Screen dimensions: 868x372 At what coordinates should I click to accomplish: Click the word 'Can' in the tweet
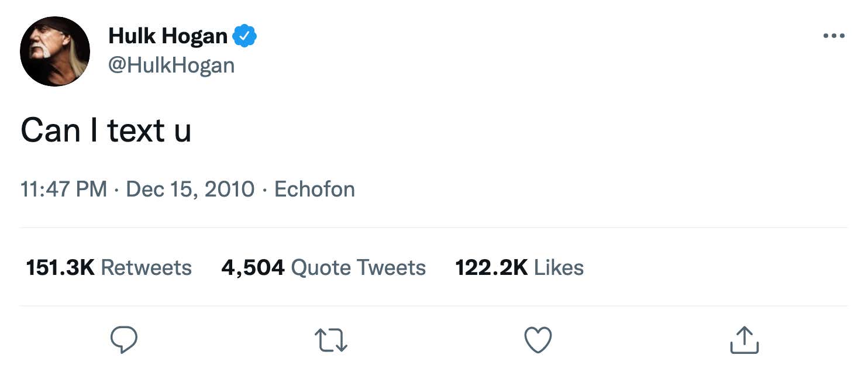pyautogui.click(x=50, y=130)
